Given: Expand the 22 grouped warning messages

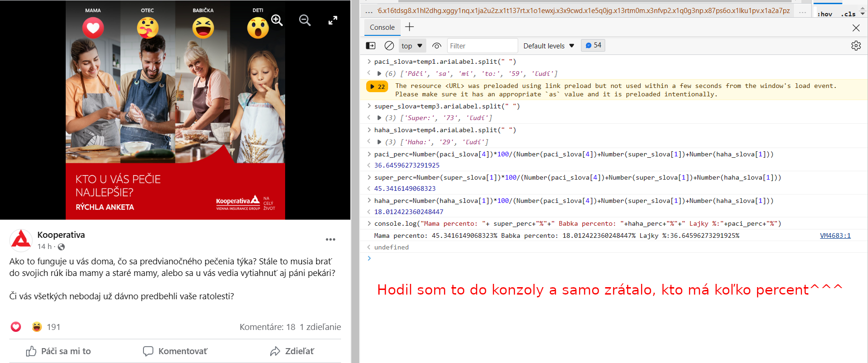Looking at the screenshot, I should (378, 87).
